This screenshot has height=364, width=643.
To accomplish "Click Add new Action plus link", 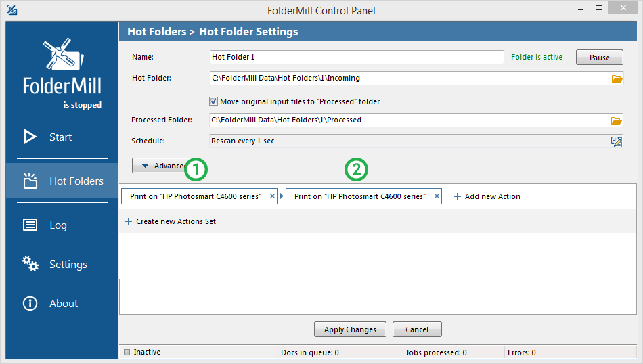I will click(x=487, y=196).
